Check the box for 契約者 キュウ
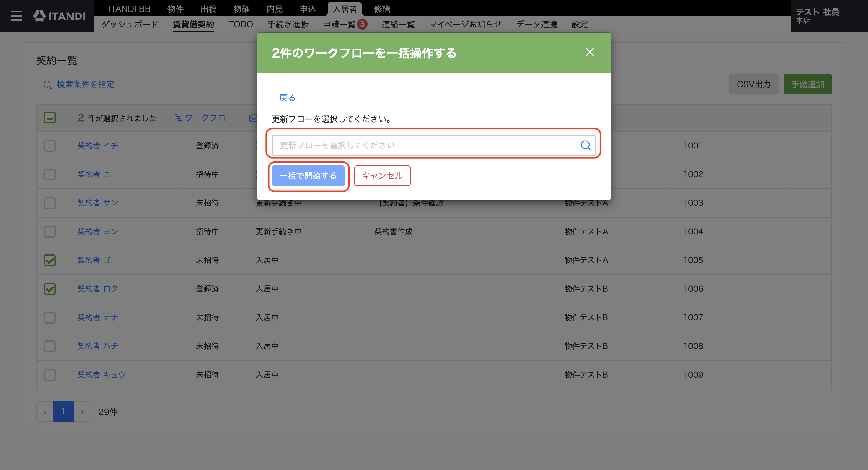Image resolution: width=868 pixels, height=470 pixels. click(x=50, y=375)
